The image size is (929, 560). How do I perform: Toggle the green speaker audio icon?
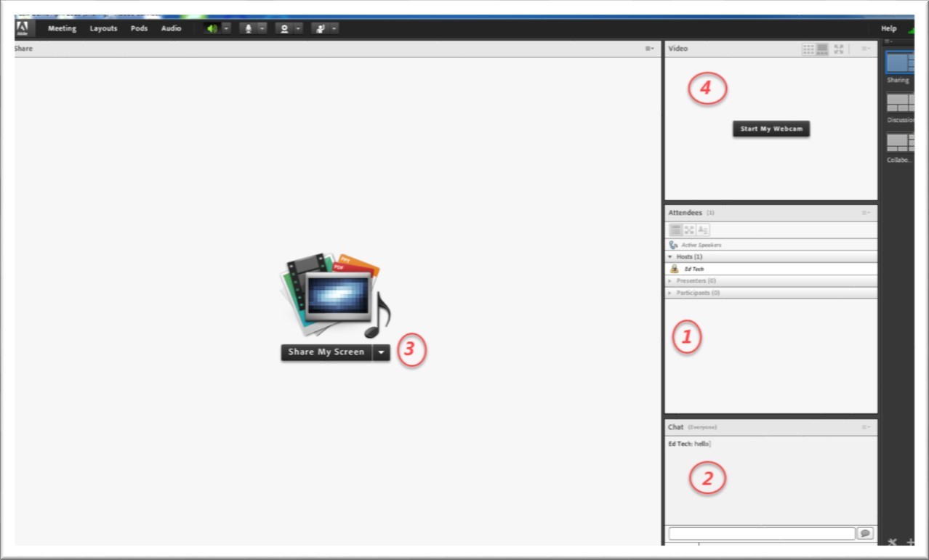click(212, 28)
